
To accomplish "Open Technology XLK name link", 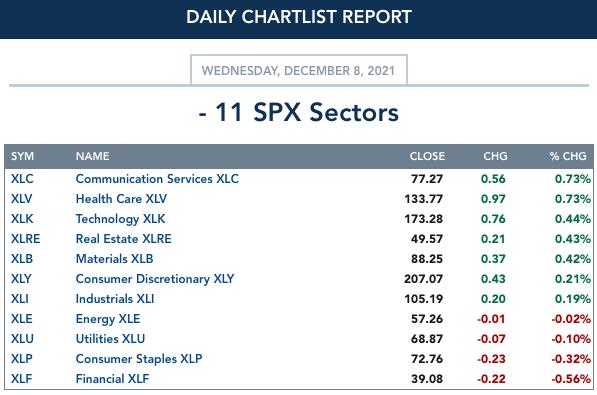I will point(120,219).
